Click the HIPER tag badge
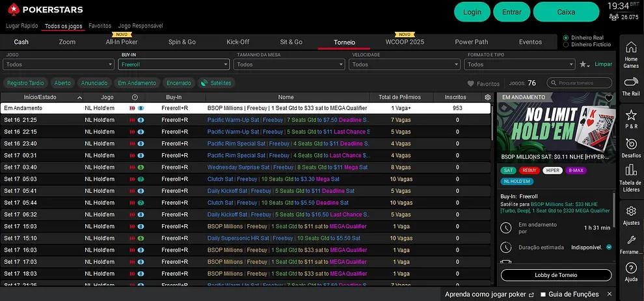The image size is (644, 301). click(x=552, y=170)
